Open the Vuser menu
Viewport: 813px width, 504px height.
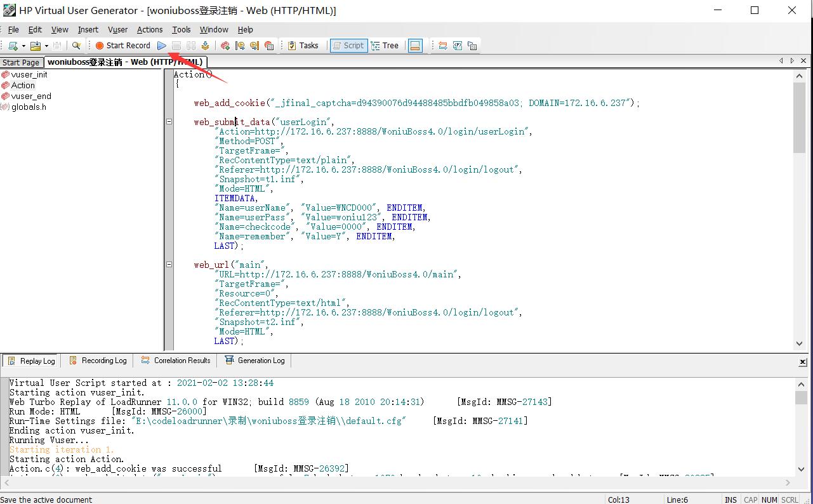pos(118,29)
